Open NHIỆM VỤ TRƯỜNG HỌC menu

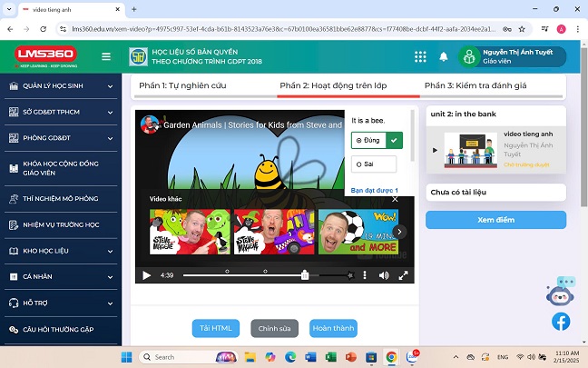tap(61, 225)
